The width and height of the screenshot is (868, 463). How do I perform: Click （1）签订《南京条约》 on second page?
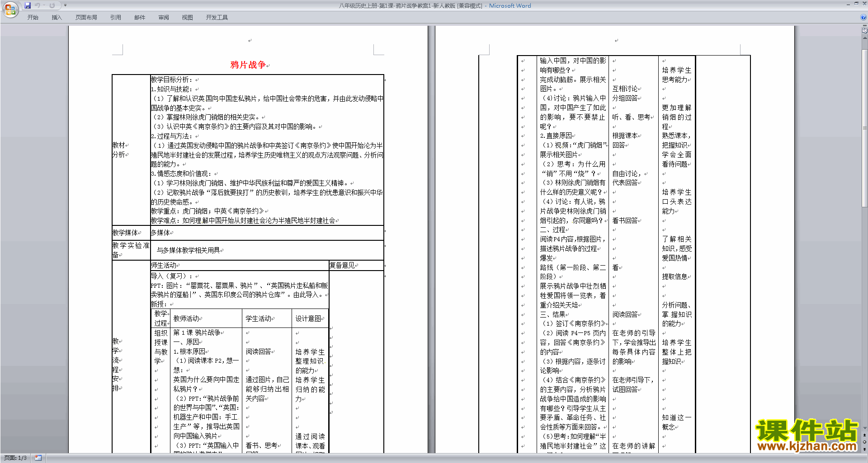[x=573, y=323]
